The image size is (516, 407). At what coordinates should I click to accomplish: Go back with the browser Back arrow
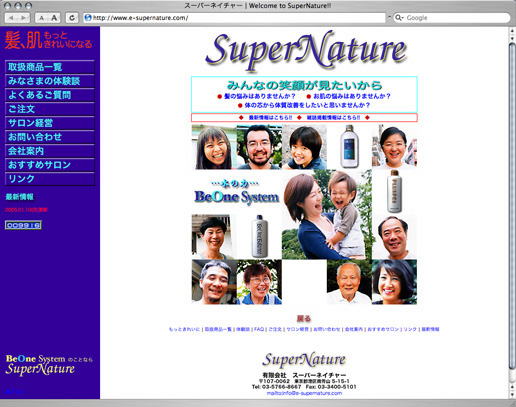(11, 18)
